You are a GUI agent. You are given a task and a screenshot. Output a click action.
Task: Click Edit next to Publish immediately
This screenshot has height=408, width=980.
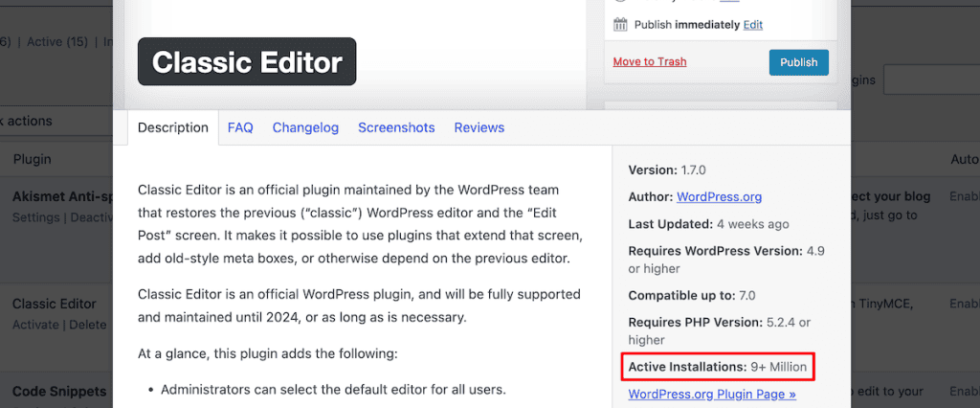coord(752,25)
